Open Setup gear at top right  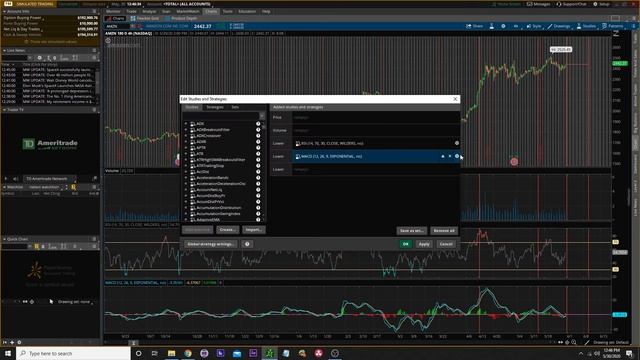601,4
